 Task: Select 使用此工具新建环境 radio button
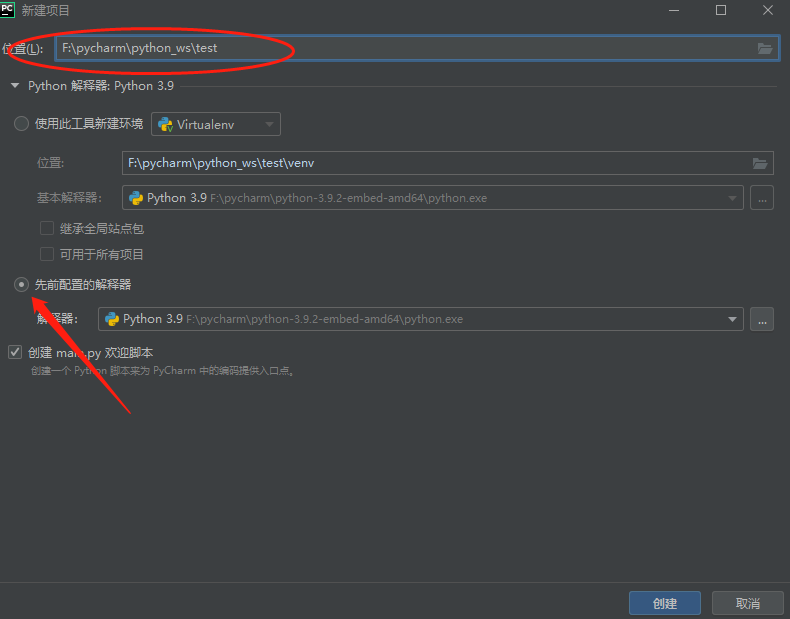click(21, 124)
